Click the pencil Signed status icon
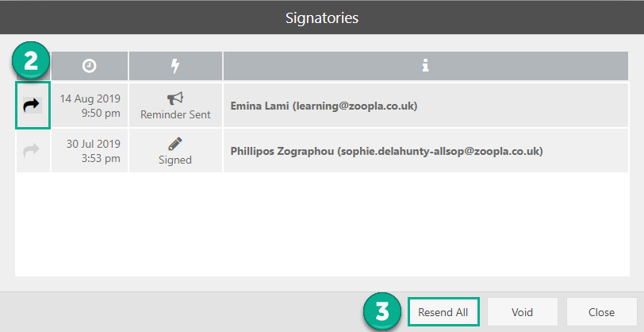Viewport: 644px width, 332px height. (x=175, y=144)
